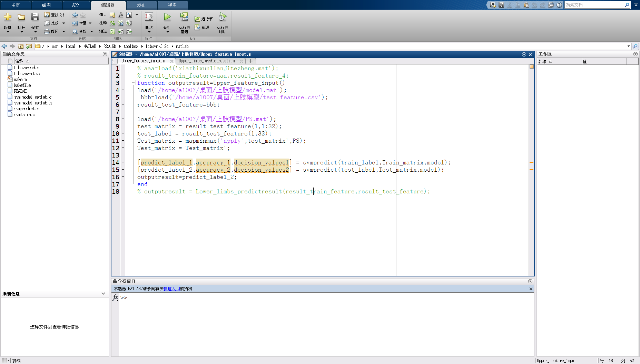Click the 搜索文档 search field
Screen dimensions: 640x364
tap(594, 5)
